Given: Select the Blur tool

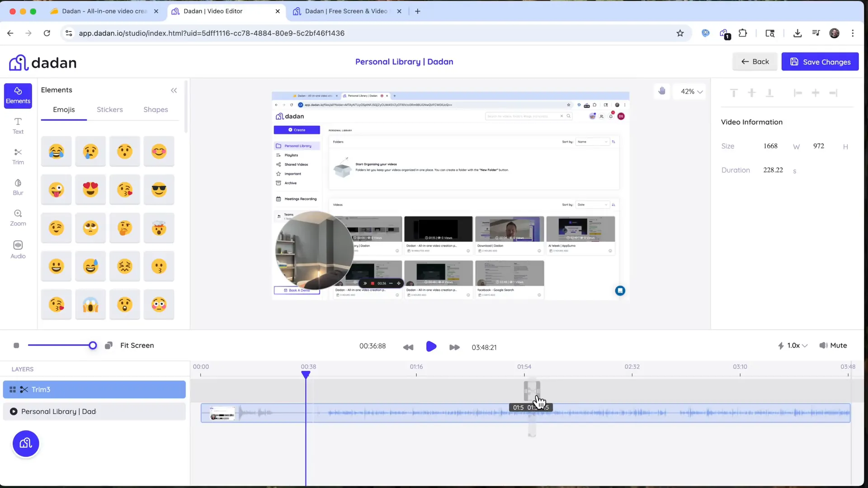Looking at the screenshot, I should click(18, 187).
